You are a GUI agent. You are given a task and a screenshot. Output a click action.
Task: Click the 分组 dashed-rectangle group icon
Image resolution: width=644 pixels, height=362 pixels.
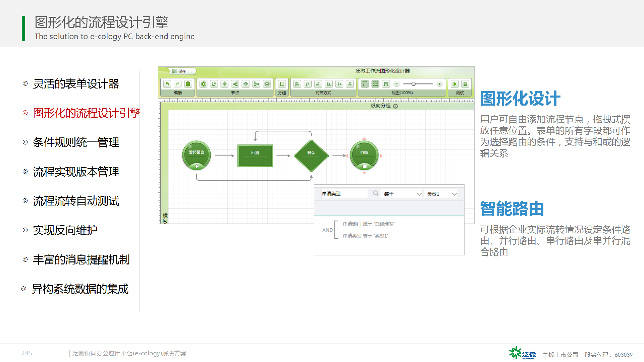click(x=282, y=84)
